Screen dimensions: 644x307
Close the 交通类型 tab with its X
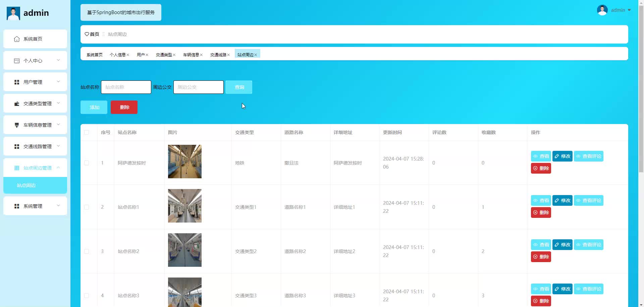[x=174, y=55]
